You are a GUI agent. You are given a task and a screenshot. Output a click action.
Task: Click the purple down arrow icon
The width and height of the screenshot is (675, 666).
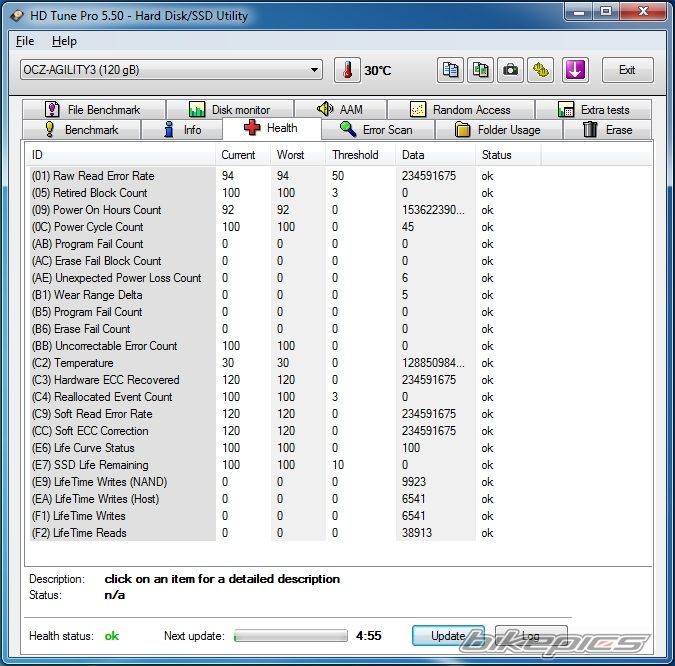tap(575, 70)
